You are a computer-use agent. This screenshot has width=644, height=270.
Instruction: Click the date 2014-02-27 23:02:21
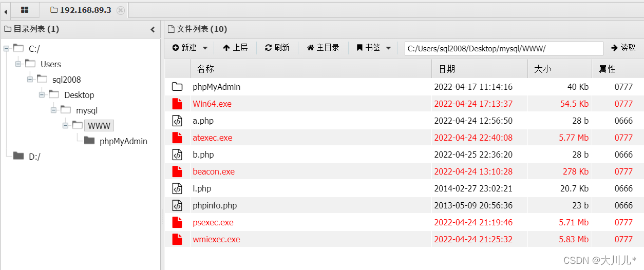point(473,188)
